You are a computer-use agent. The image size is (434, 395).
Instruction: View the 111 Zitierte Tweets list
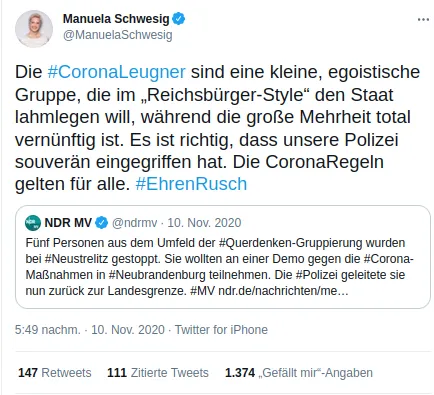(158, 373)
